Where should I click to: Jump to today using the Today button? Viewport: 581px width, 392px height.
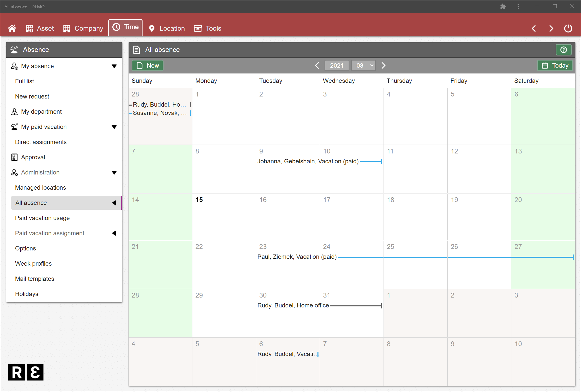click(555, 65)
